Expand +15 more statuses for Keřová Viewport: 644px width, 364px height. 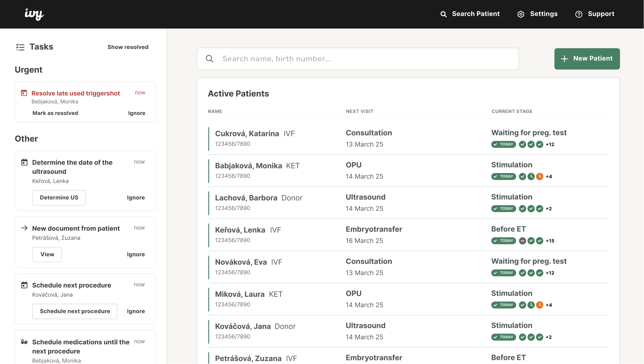pos(550,241)
